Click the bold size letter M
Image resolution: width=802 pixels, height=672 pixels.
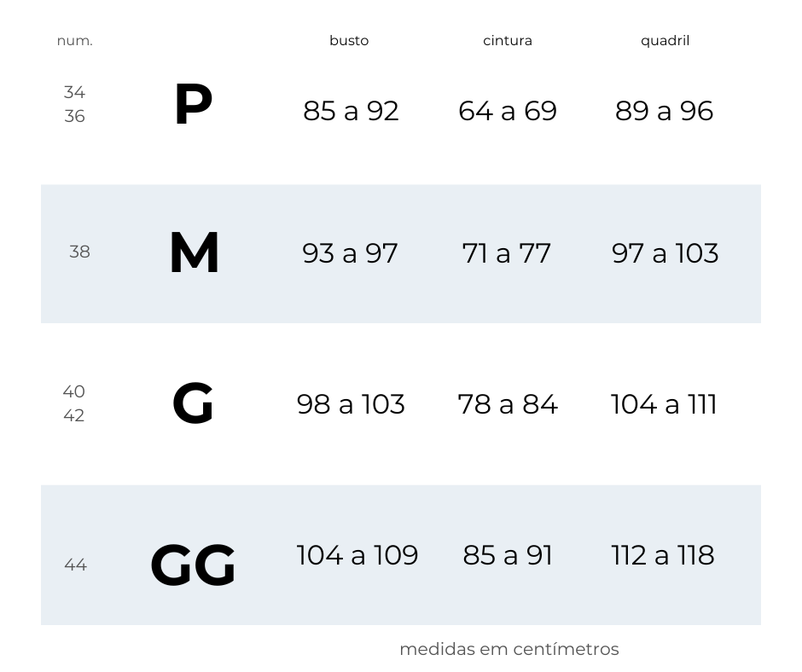click(x=195, y=253)
